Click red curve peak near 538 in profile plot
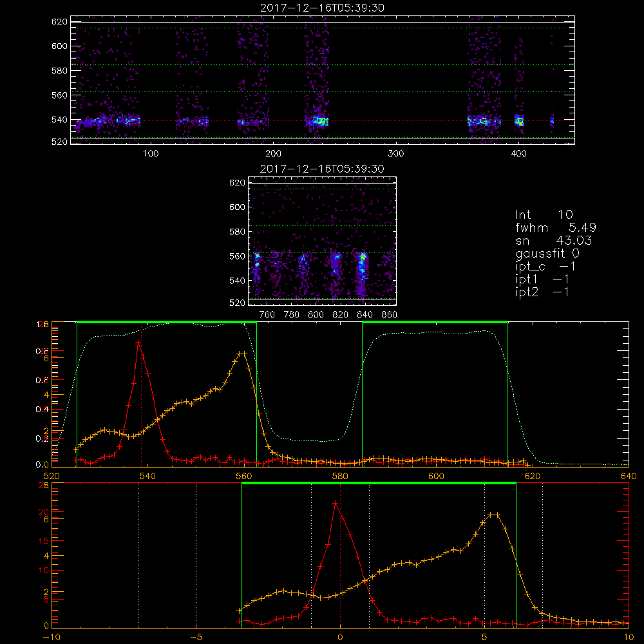This screenshot has height=644, width=644. [x=138, y=342]
